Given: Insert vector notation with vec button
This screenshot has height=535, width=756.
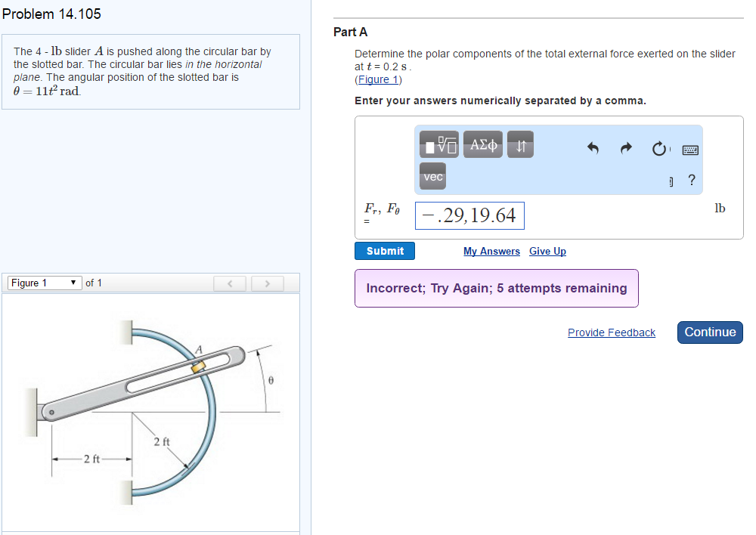Looking at the screenshot, I should coord(433,177).
